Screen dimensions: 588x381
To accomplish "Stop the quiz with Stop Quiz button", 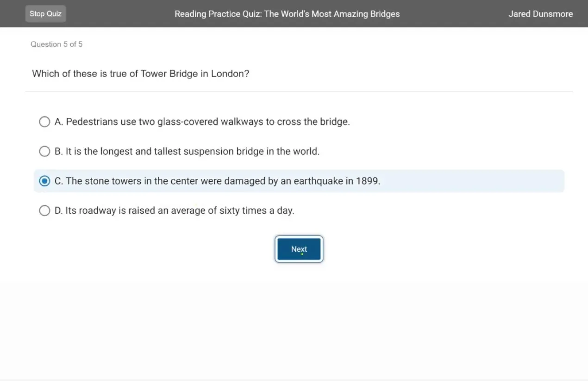I will click(x=45, y=14).
